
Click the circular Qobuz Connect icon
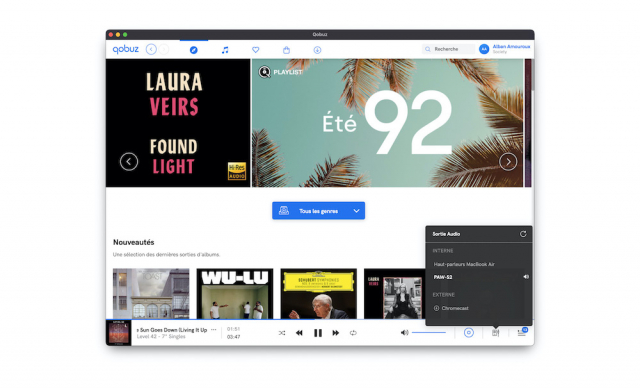pyautogui.click(x=469, y=333)
